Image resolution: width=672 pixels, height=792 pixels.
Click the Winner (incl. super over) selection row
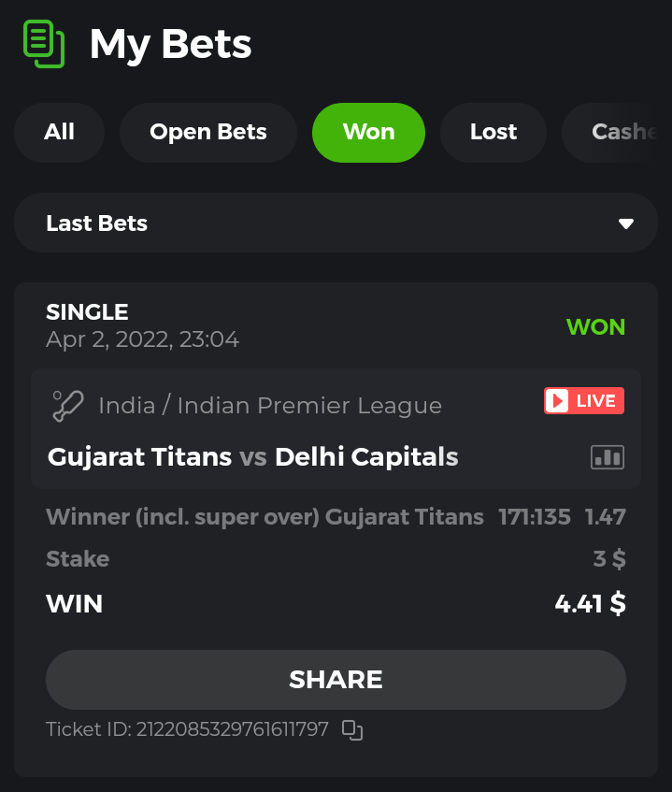pyautogui.click(x=336, y=517)
